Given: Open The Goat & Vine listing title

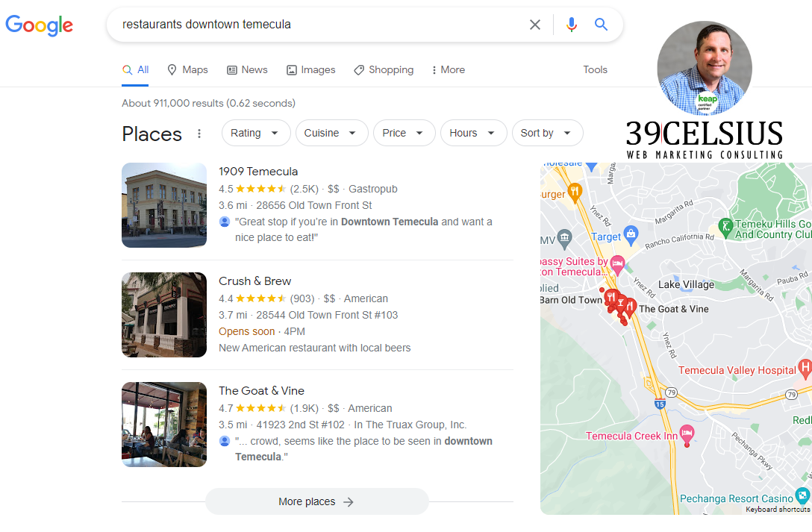Looking at the screenshot, I should 261,391.
